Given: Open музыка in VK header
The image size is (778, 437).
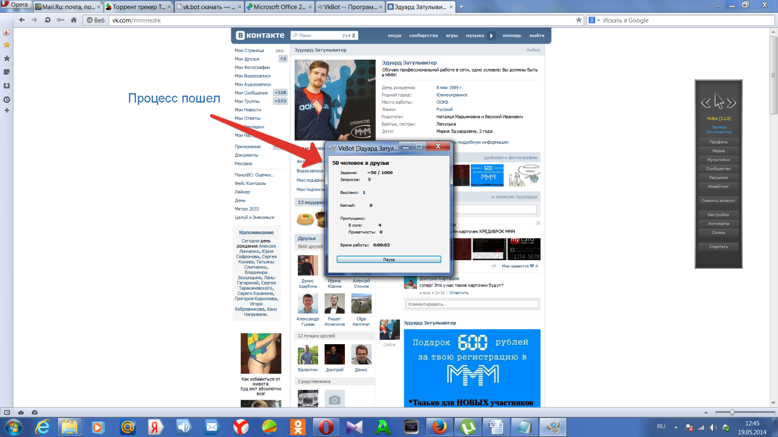Looking at the screenshot, I should 475,36.
